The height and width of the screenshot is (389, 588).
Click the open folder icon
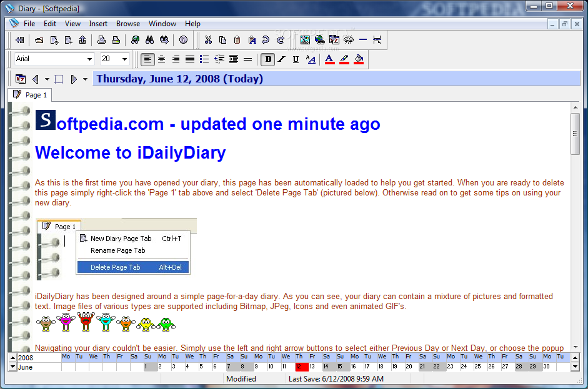pyautogui.click(x=39, y=40)
